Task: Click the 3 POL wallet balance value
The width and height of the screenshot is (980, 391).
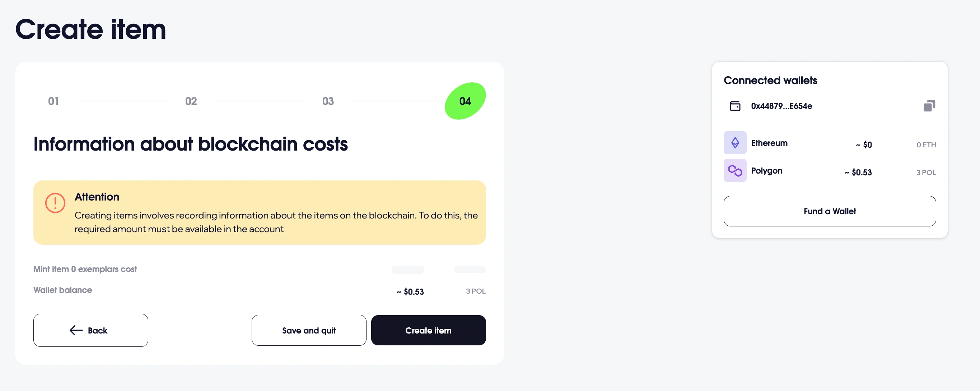Action: pyautogui.click(x=476, y=291)
